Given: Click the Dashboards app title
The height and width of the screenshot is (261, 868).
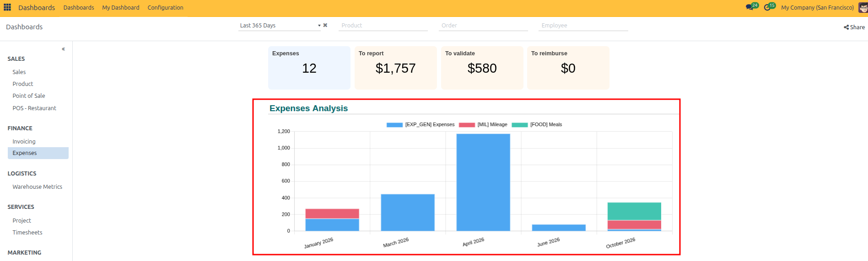Looking at the screenshot, I should (x=37, y=8).
